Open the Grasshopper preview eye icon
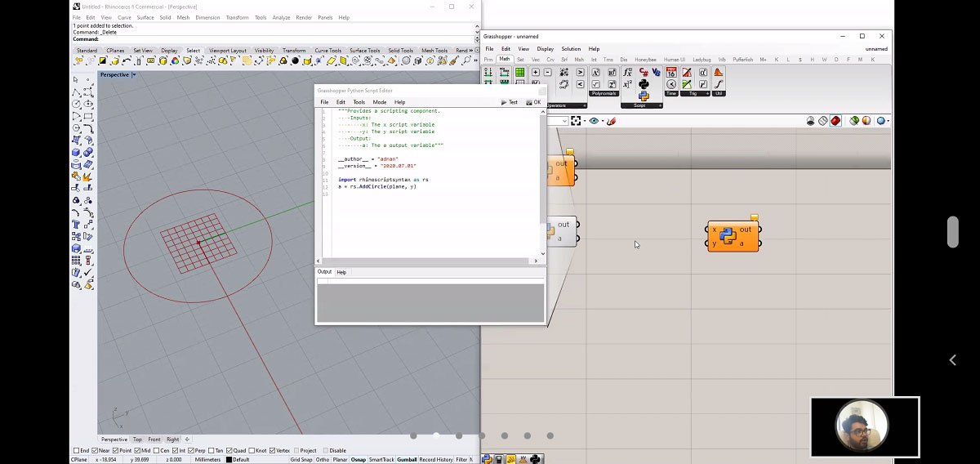Screen dimensions: 980x464 click(594, 121)
